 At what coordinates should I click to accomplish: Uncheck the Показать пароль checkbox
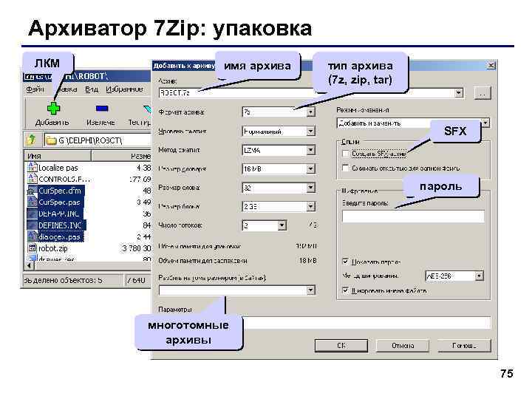(345, 262)
